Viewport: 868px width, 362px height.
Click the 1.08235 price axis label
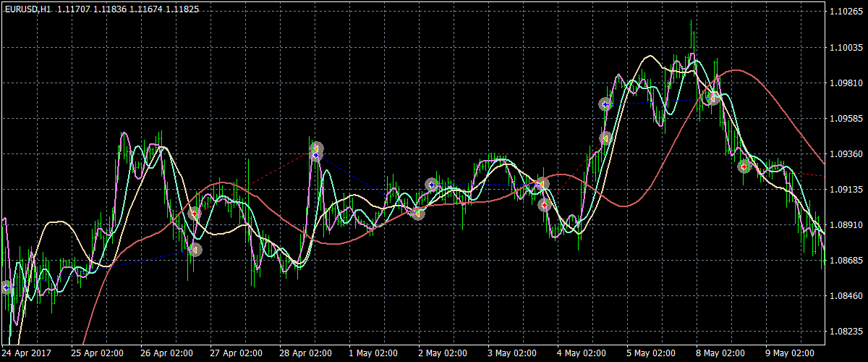pyautogui.click(x=846, y=331)
